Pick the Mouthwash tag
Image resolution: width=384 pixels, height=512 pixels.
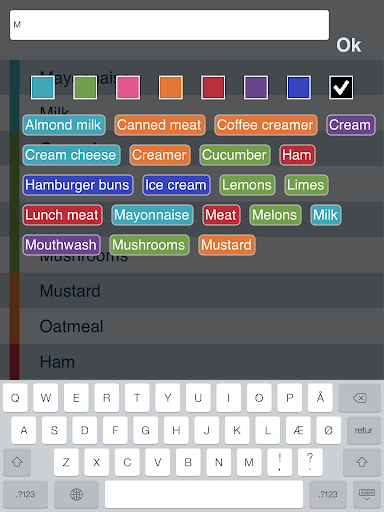click(x=61, y=245)
